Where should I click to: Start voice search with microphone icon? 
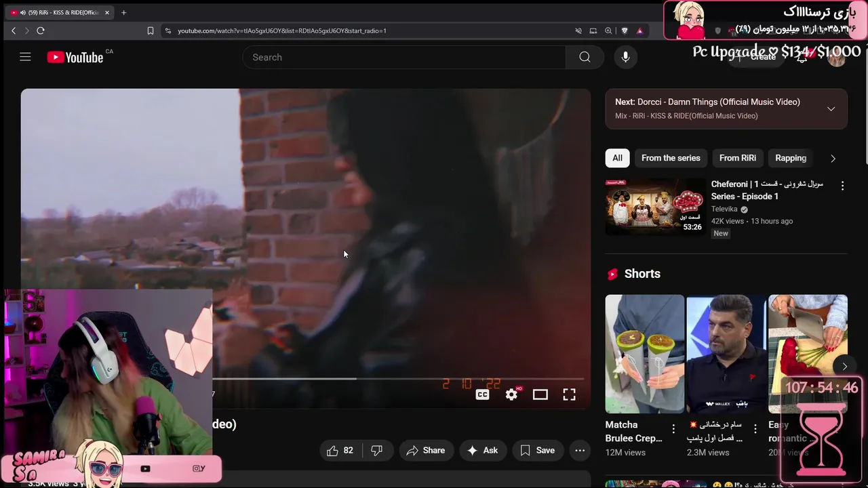(x=625, y=57)
